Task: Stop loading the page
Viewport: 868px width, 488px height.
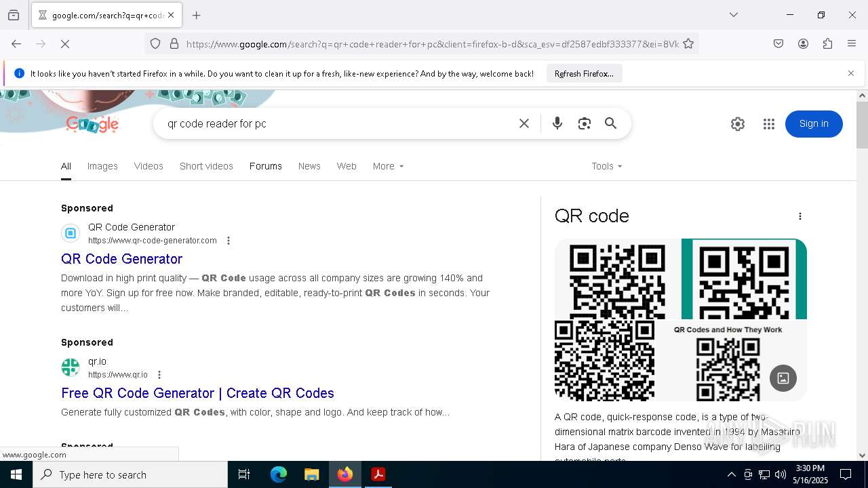Action: pyautogui.click(x=65, y=44)
